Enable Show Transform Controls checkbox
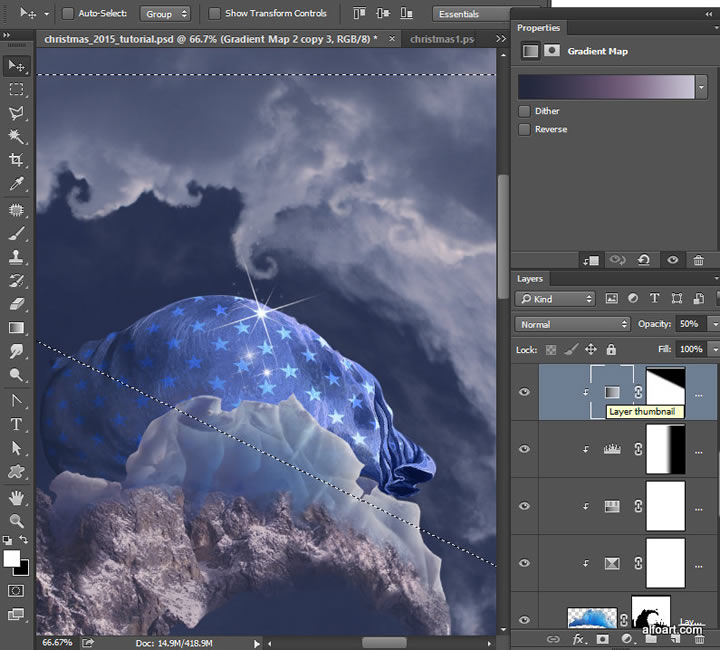 pyautogui.click(x=215, y=14)
